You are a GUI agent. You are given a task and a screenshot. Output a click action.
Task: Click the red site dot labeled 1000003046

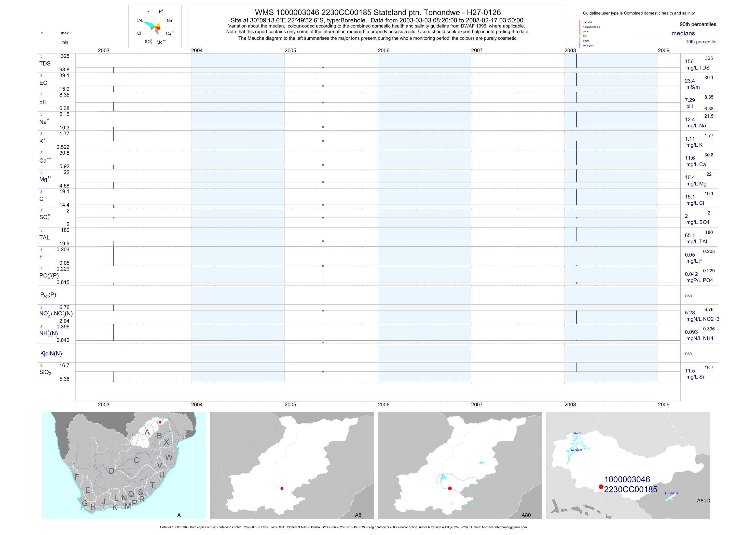pos(601,487)
